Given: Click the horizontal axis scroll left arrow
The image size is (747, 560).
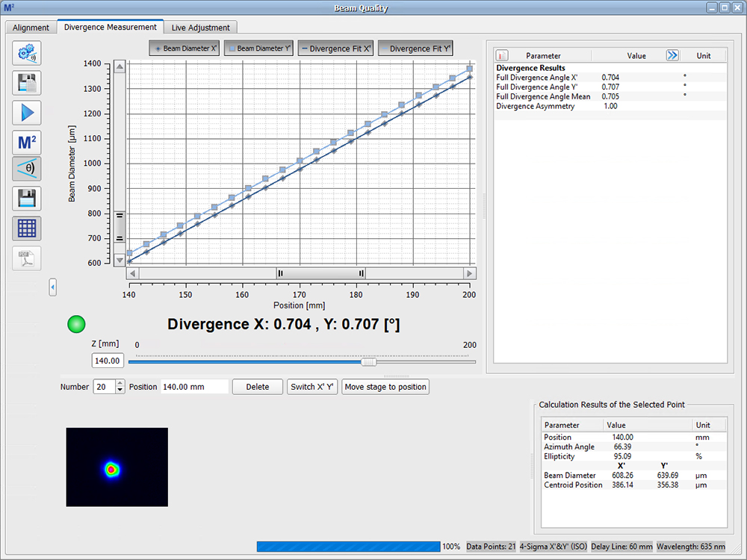Looking at the screenshot, I should tap(132, 273).
